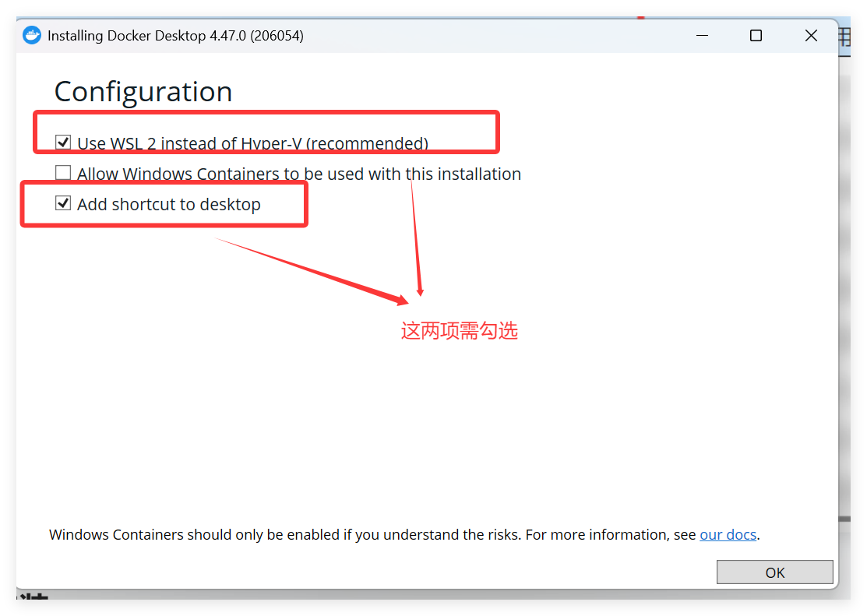Image resolution: width=867 pixels, height=616 pixels.
Task: Uncheck Use WSL 2 instead of Hyper-V
Action: click(63, 142)
